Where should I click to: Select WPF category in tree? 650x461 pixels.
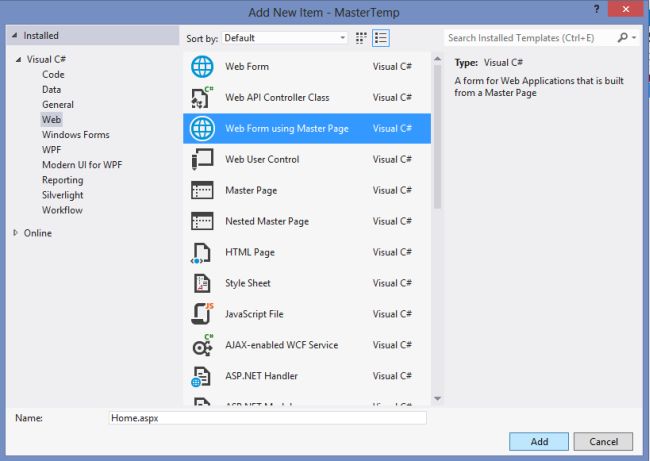tap(51, 150)
